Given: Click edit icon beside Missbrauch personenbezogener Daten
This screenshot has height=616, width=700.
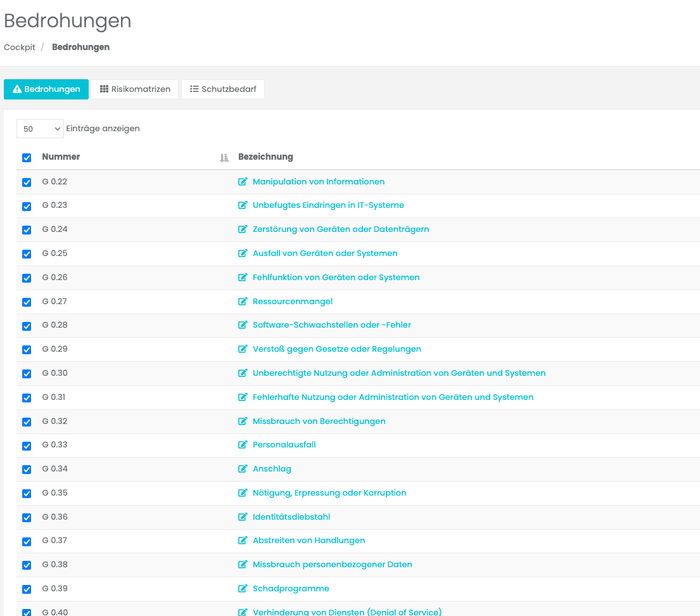Looking at the screenshot, I should click(243, 564).
